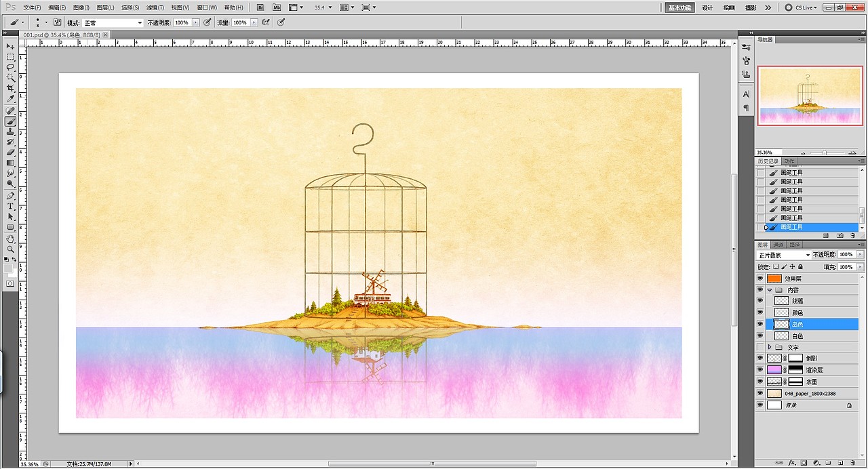Hide the 渲染层 layer
This screenshot has width=868, height=469.
[759, 370]
